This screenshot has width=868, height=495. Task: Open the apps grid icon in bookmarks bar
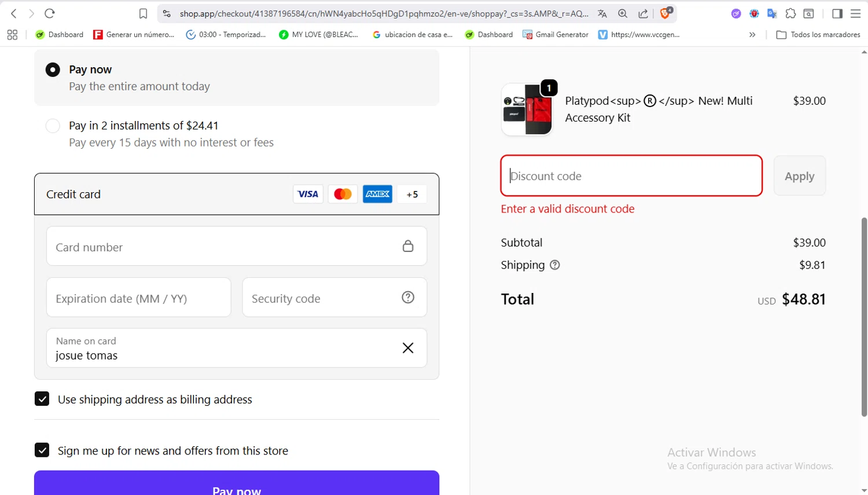click(12, 35)
